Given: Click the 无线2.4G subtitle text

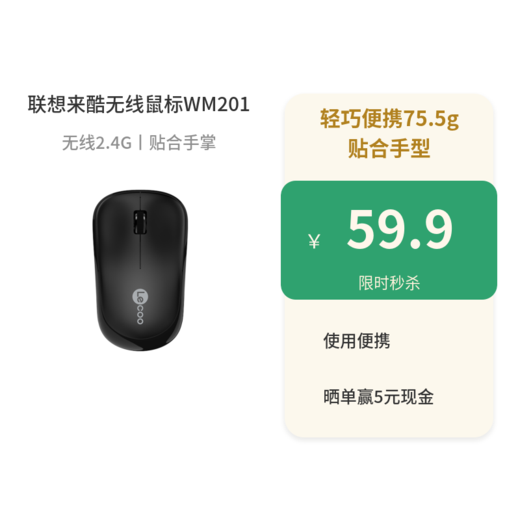Looking at the screenshot, I should 97,143.
